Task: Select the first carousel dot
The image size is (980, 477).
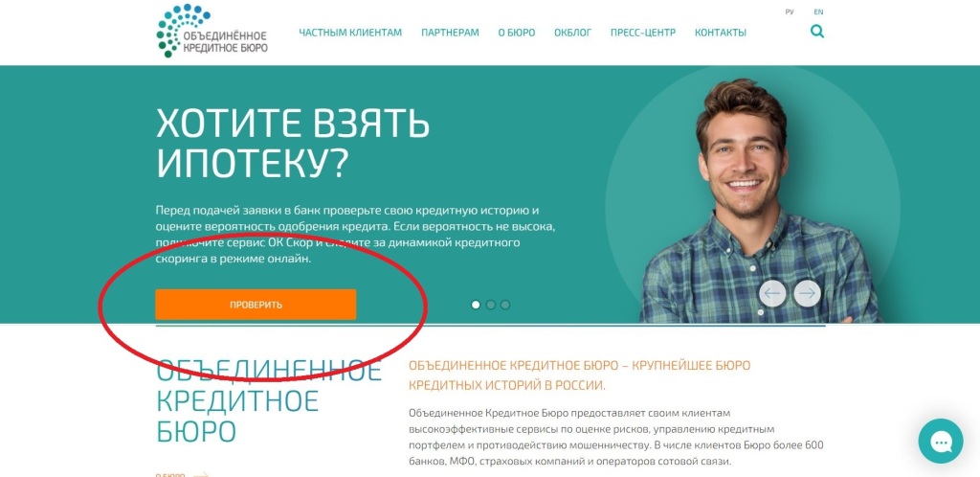Action: [476, 305]
